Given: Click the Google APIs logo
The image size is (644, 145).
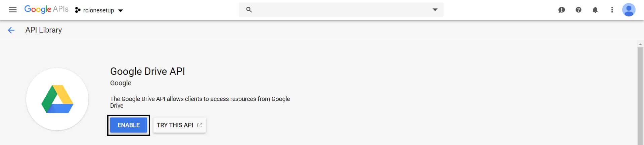Looking at the screenshot, I should [x=46, y=9].
